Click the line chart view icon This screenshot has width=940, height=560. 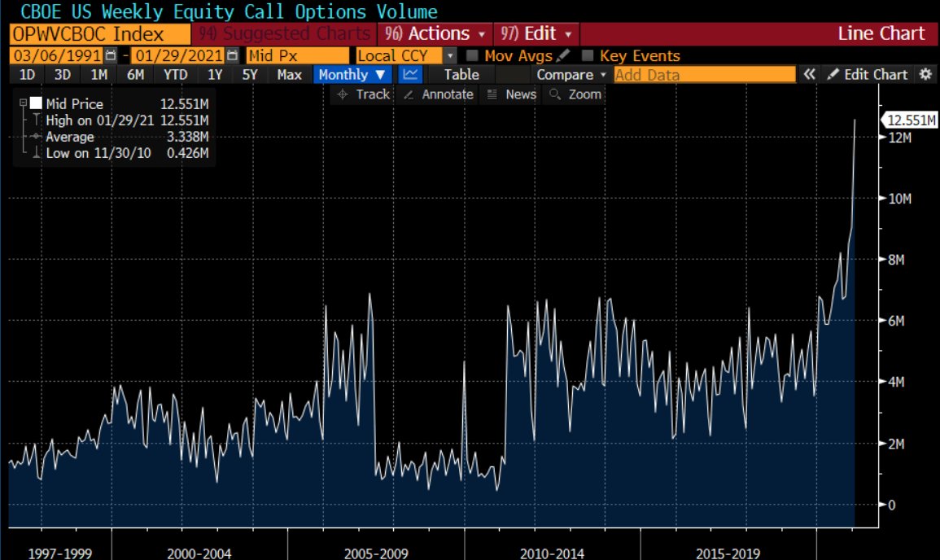point(411,75)
